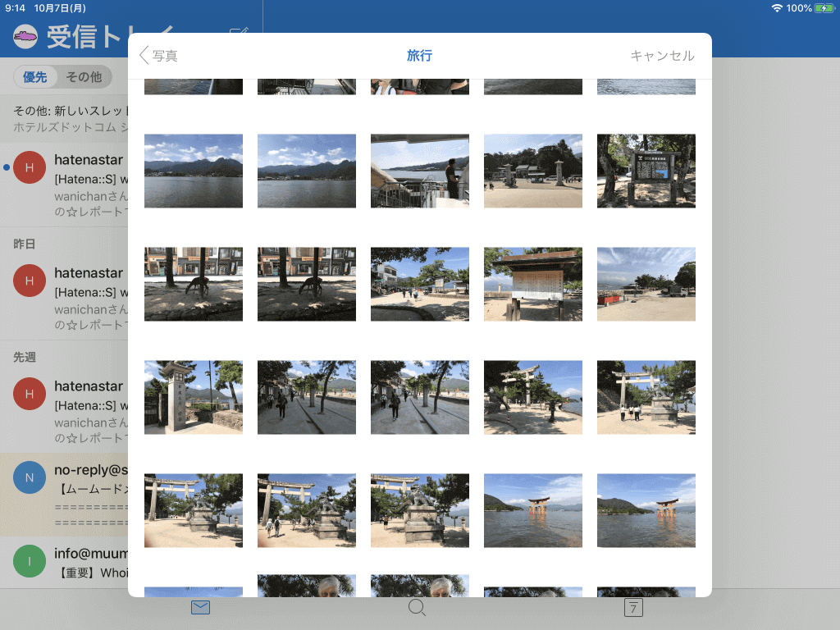Tap the account avatar icon beside 受信トレイ

[25, 37]
